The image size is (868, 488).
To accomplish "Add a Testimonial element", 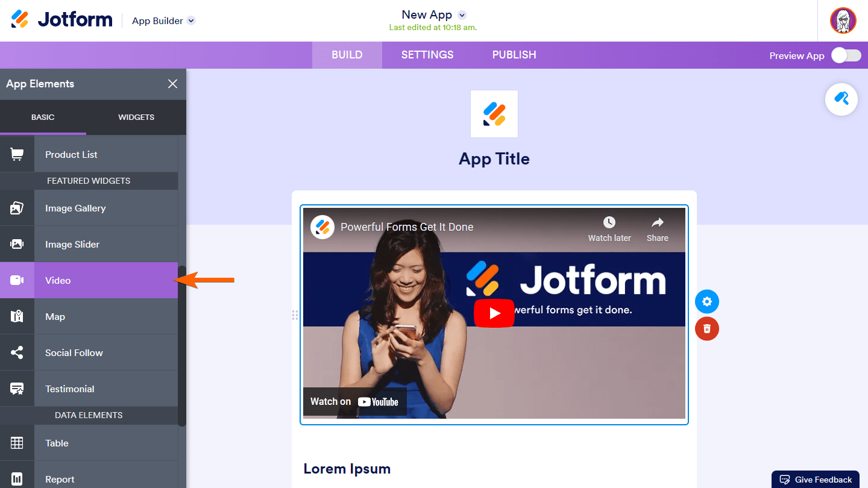I will click(89, 389).
